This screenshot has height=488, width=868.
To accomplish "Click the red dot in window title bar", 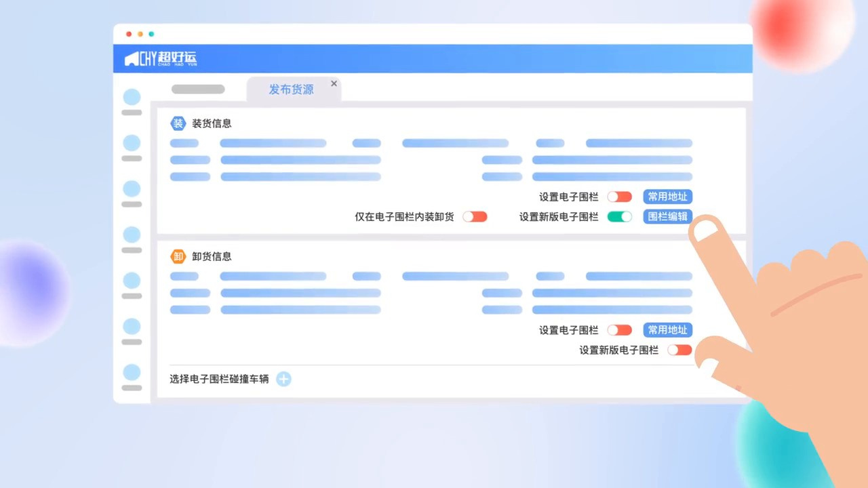I will click(129, 34).
